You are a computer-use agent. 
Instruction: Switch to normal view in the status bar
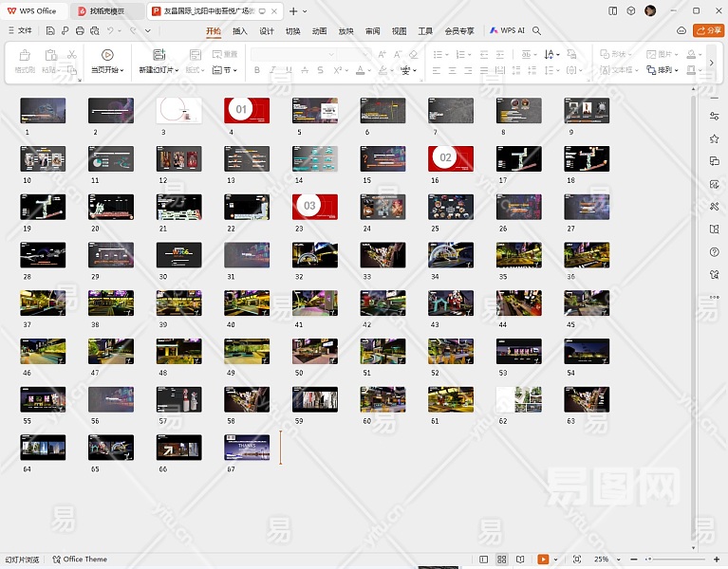tap(484, 560)
